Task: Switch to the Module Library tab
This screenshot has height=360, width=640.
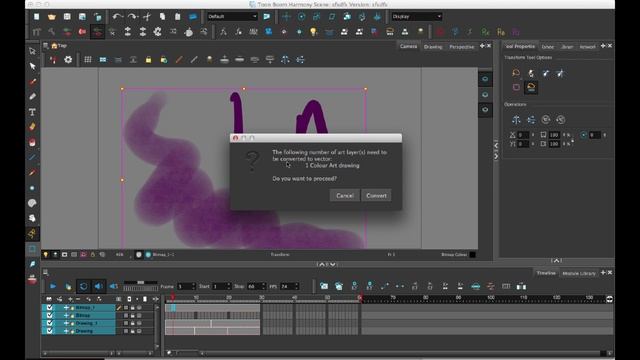Action: click(579, 273)
